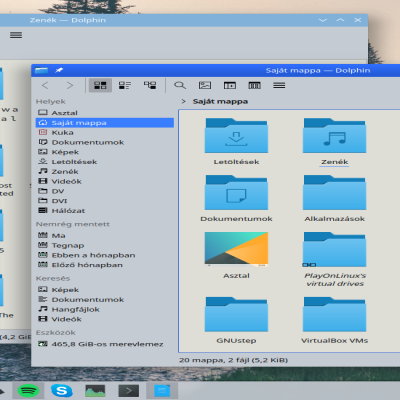Expand breadcrumb arrow before Saját mappa

[183, 101]
